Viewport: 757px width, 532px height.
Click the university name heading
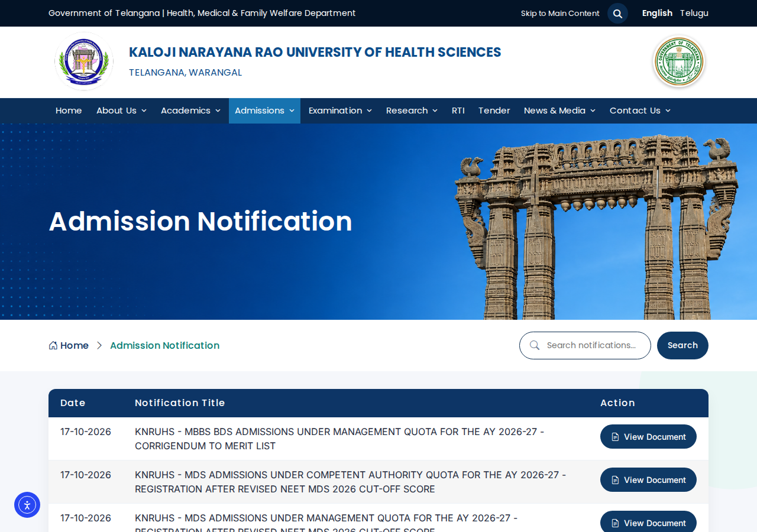pyautogui.click(x=315, y=52)
